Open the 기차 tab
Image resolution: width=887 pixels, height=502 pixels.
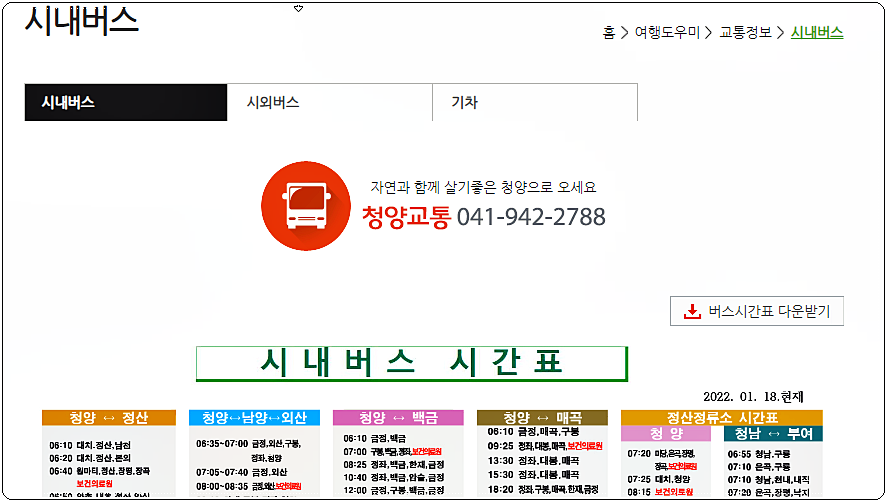click(535, 102)
